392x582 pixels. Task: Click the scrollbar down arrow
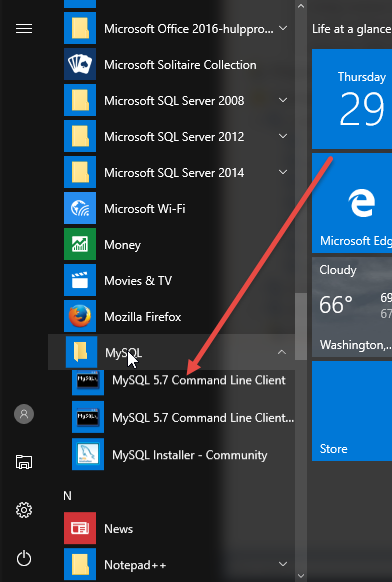(301, 576)
